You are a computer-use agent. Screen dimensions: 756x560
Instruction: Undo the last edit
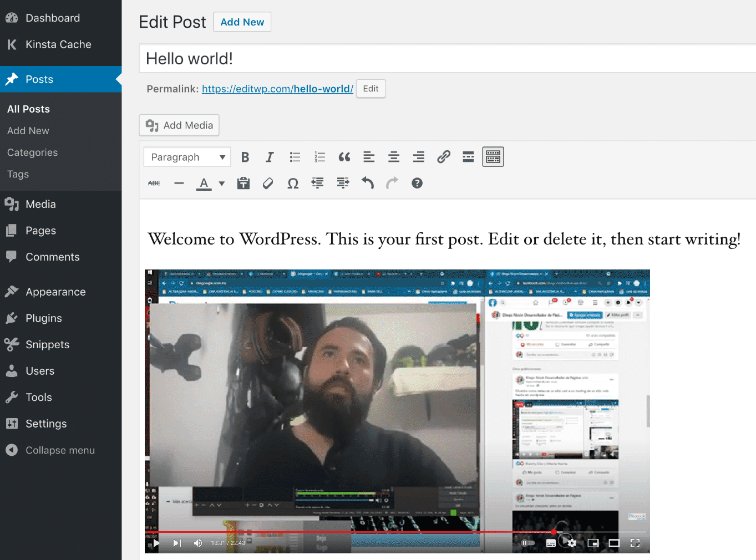pyautogui.click(x=368, y=183)
